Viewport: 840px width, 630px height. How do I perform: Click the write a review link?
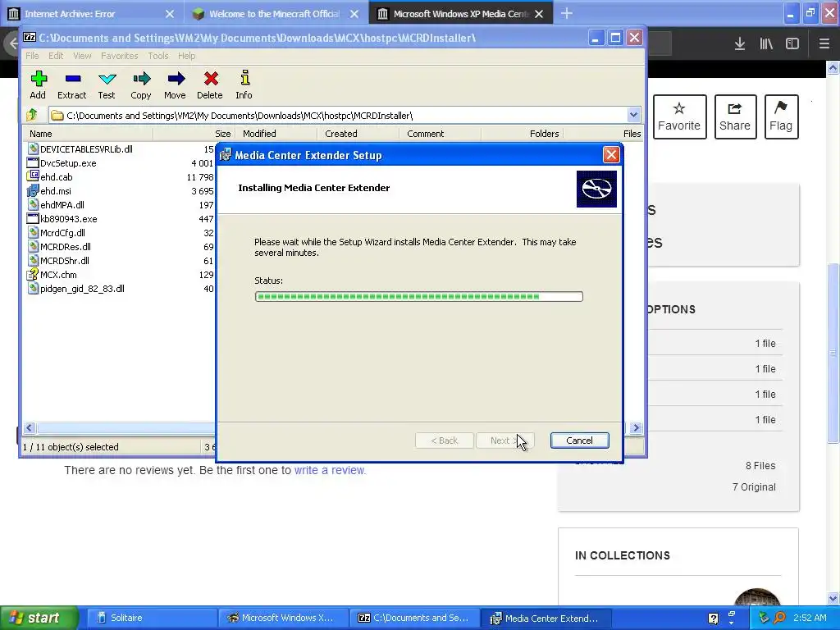330,470
